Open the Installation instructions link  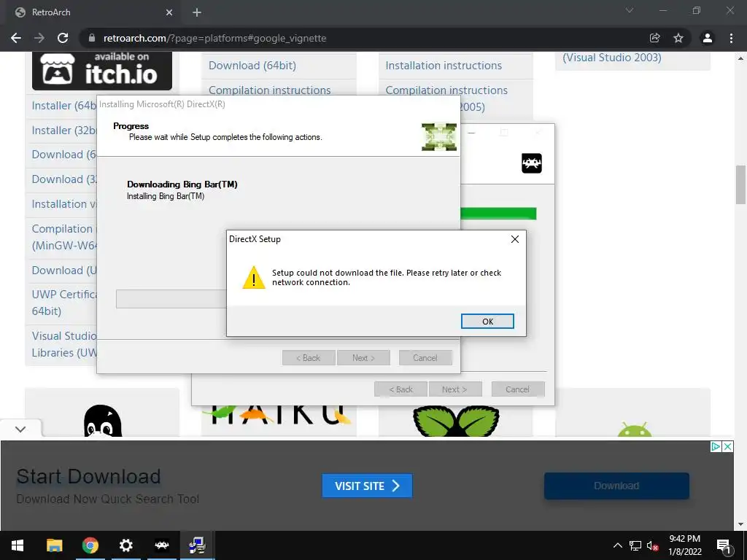444,65
